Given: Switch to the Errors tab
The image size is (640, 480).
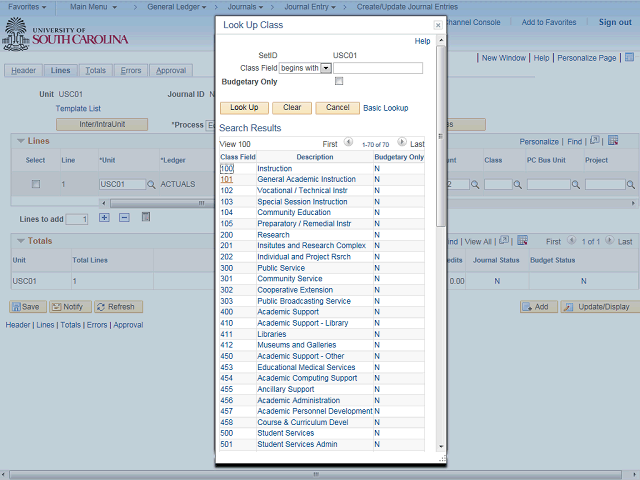Looking at the screenshot, I should (x=131, y=70).
